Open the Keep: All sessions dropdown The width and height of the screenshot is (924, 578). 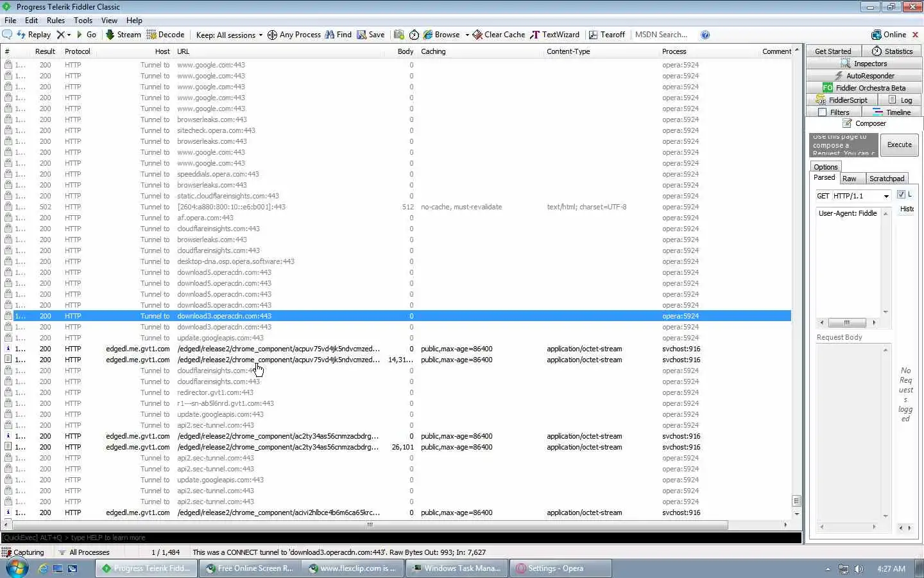tap(229, 35)
